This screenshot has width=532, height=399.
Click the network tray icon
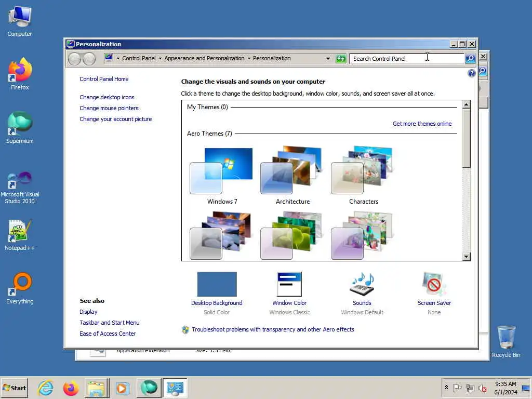470,388
